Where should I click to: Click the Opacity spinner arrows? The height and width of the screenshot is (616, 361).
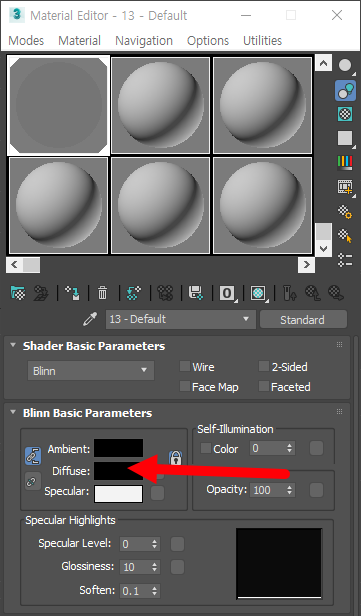point(290,490)
